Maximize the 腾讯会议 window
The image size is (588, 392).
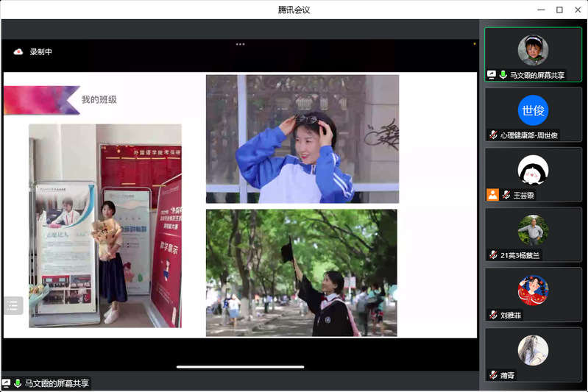point(559,10)
